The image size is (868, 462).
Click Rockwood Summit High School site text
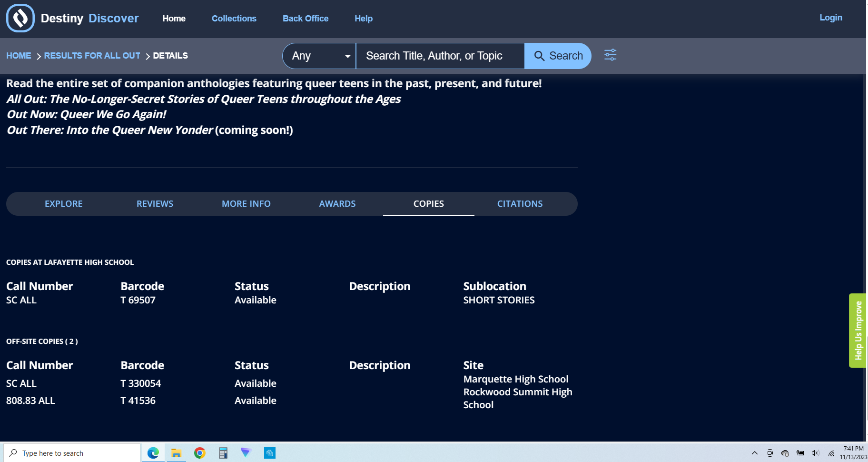pos(518,398)
